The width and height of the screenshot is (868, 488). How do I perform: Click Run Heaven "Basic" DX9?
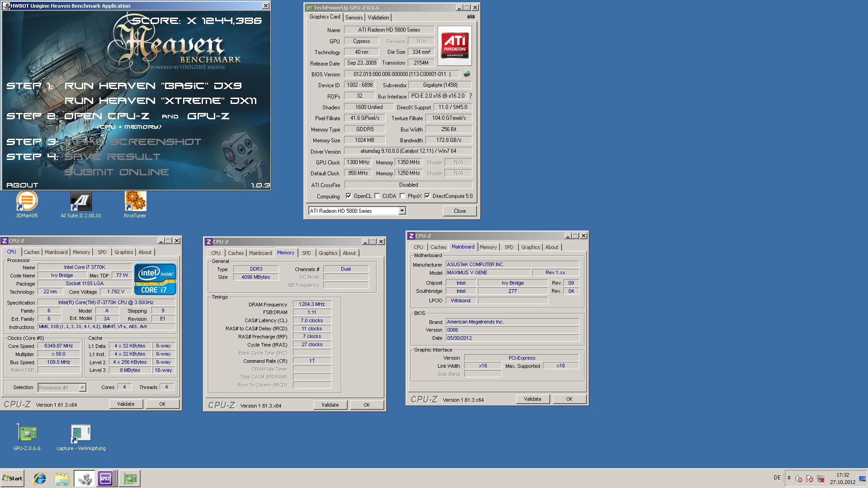coord(153,86)
